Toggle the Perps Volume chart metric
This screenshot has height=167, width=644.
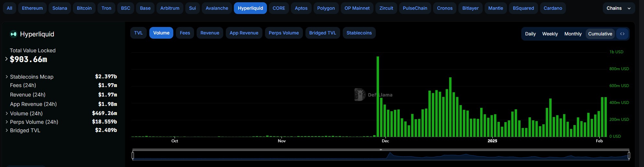(x=283, y=33)
